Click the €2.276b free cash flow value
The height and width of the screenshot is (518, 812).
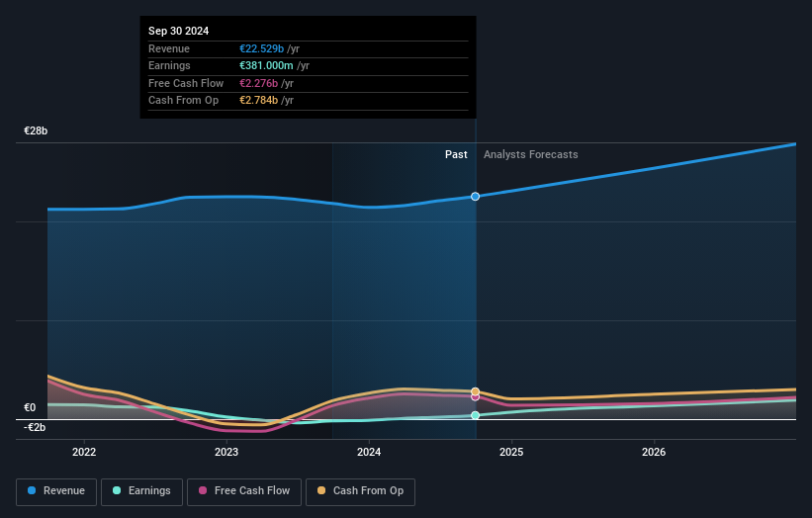point(258,83)
